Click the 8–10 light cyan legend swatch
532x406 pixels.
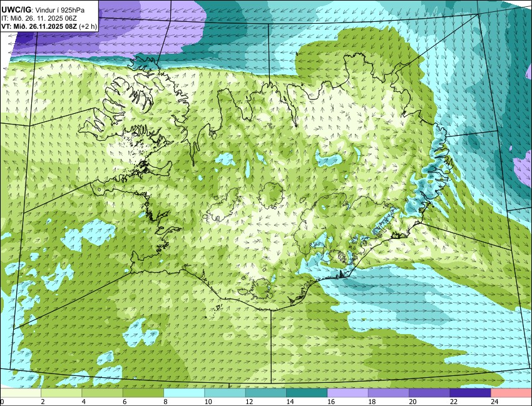(x=184, y=393)
